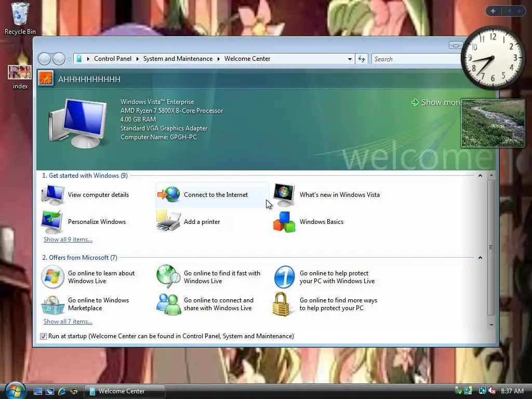Image resolution: width=532 pixels, height=399 pixels.
Task: Toggle the Run at startup checkbox
Action: point(43,336)
